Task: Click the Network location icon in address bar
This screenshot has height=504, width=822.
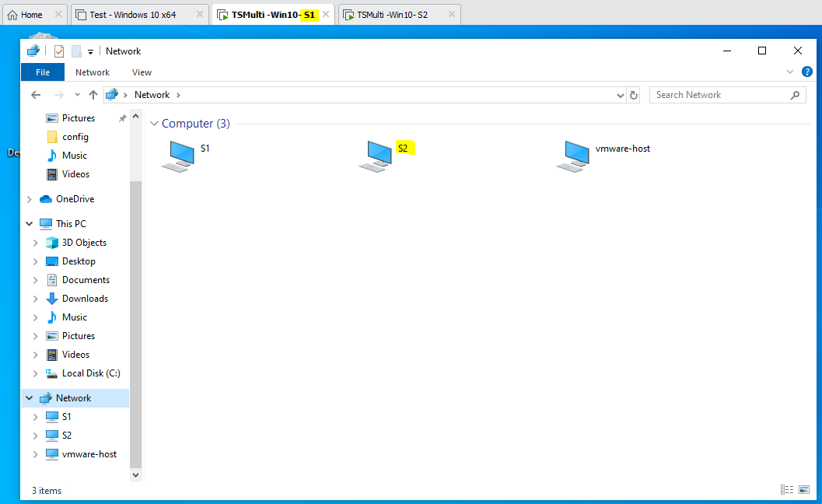Action: pos(112,95)
